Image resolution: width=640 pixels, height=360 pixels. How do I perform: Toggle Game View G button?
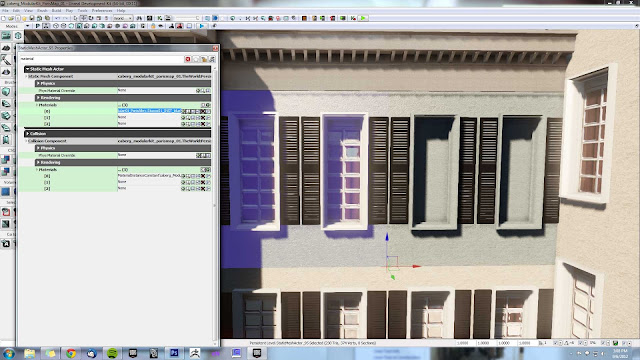click(143, 26)
